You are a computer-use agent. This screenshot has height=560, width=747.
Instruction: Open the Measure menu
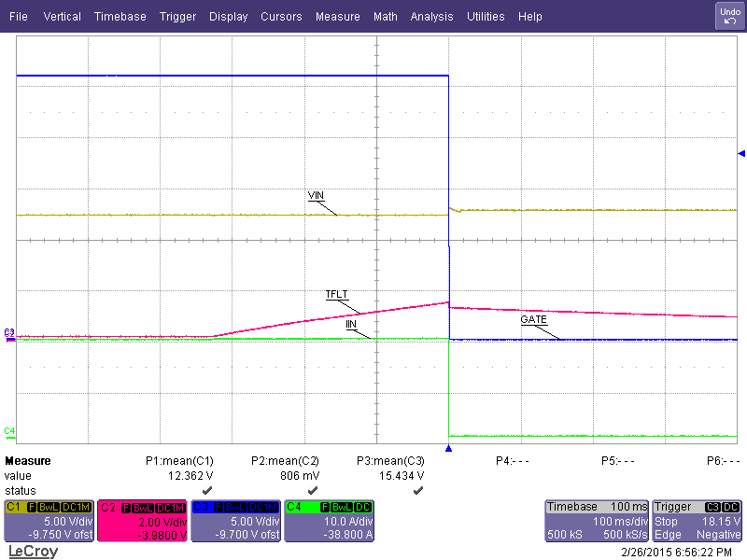coord(337,16)
